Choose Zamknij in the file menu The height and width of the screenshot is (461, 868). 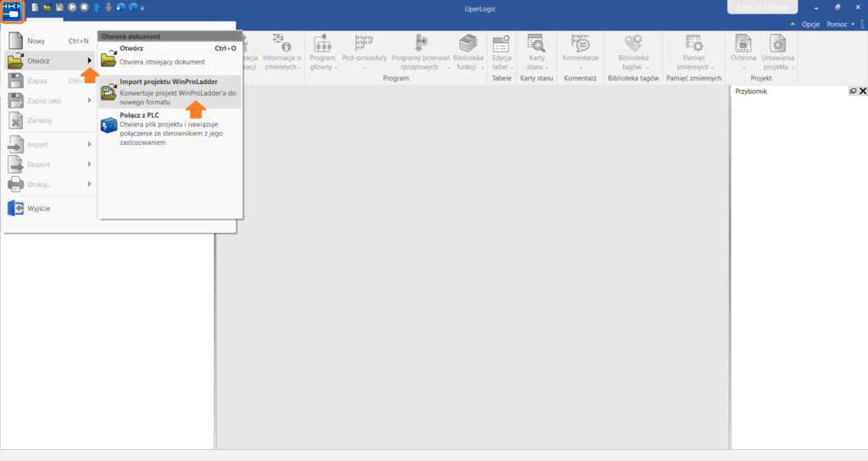(x=50, y=120)
